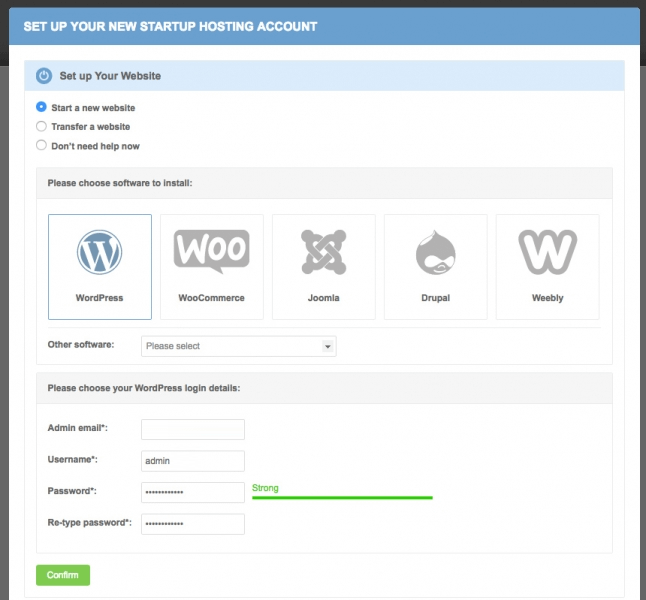Click the power icon beside Set up Your Website
The width and height of the screenshot is (646, 600).
[44, 76]
